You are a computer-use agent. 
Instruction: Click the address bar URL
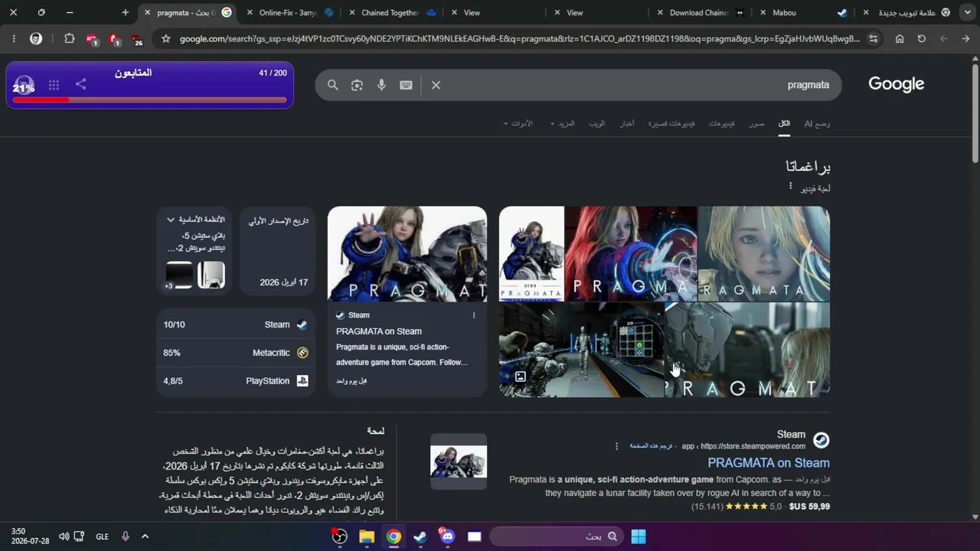(520, 38)
